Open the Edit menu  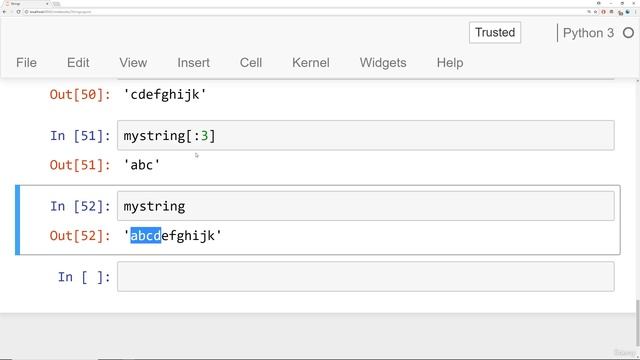(x=78, y=63)
